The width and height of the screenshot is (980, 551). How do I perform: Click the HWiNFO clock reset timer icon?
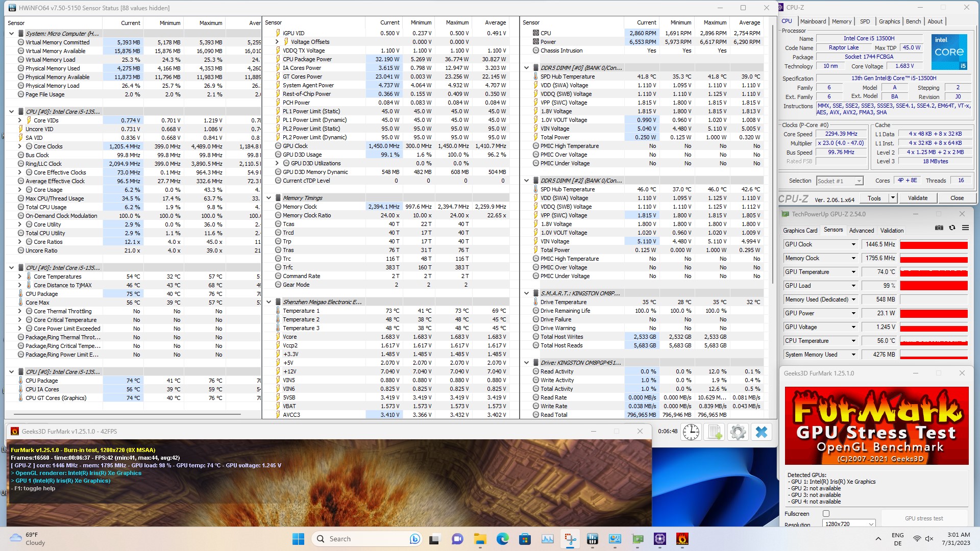tap(691, 432)
